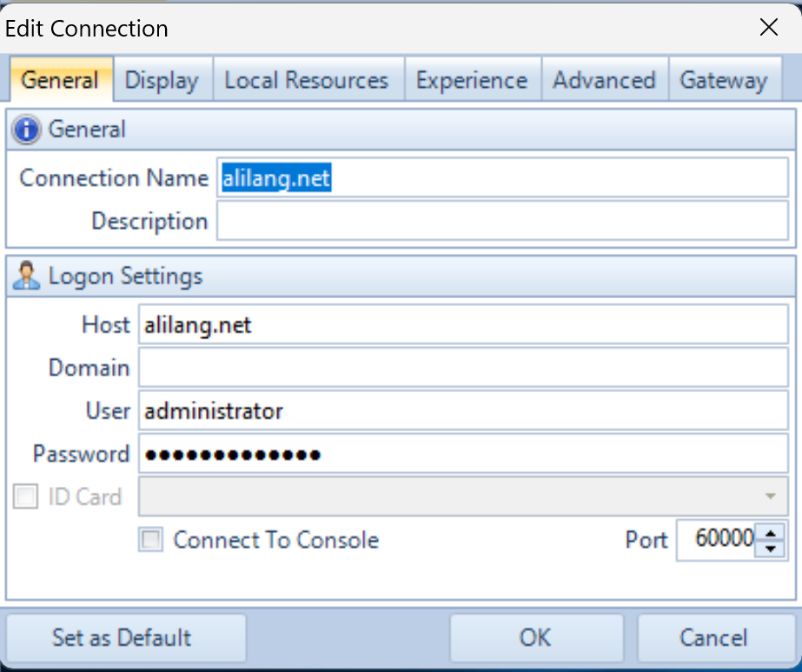Click Set as Default button
The image size is (802, 672).
tap(122, 637)
